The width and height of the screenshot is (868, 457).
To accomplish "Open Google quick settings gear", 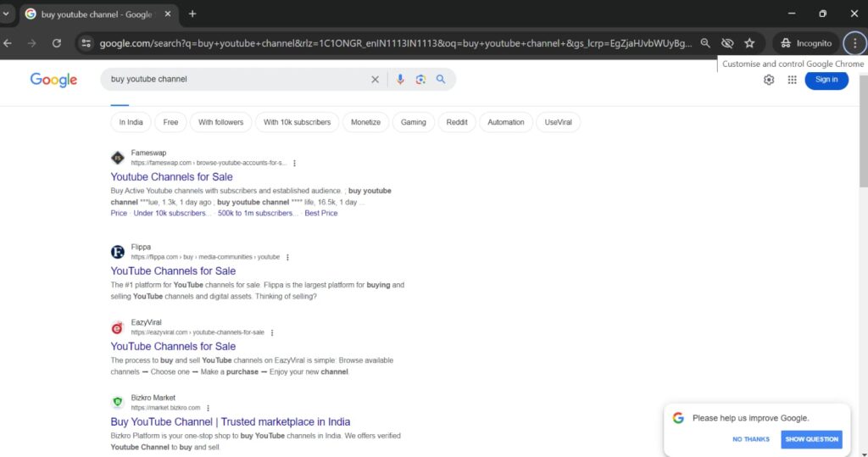I will [x=769, y=80].
